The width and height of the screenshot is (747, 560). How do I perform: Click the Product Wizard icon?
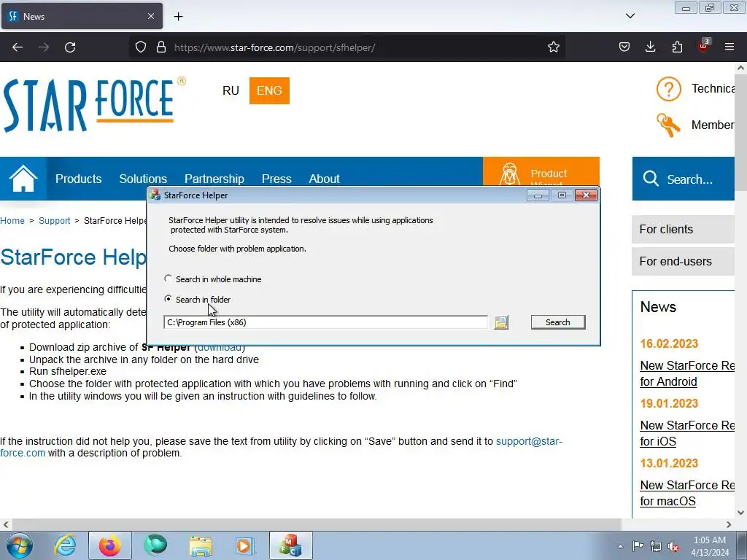tap(509, 174)
